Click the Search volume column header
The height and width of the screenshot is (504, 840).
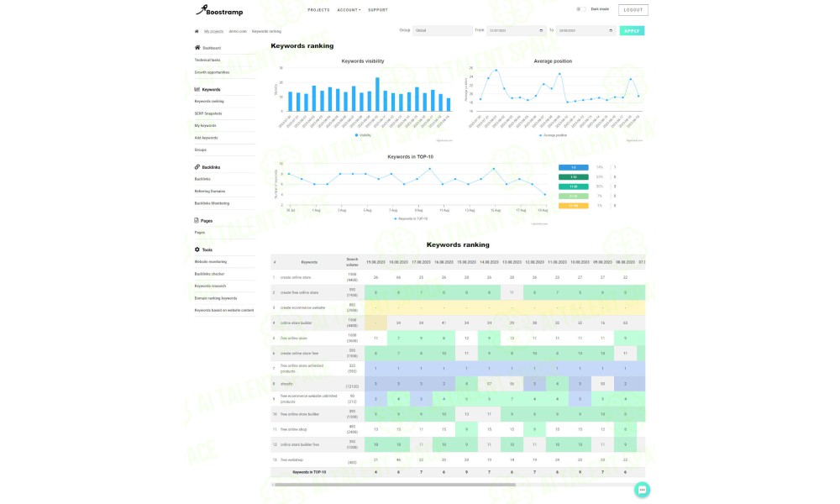(x=352, y=262)
